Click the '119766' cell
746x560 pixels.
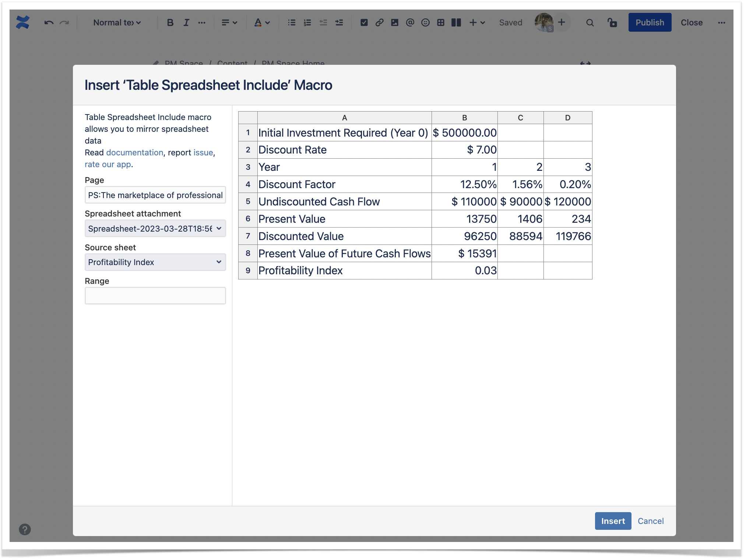(x=568, y=236)
